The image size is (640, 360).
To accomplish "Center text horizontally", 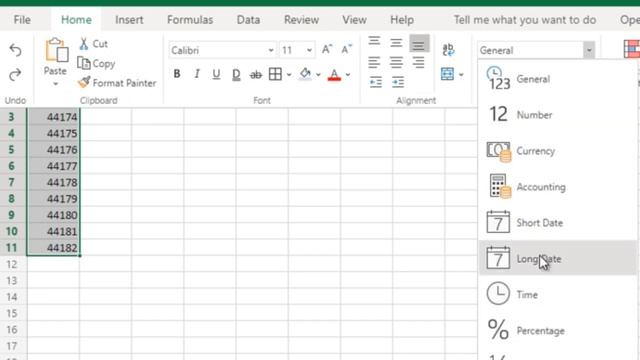I will point(396,62).
